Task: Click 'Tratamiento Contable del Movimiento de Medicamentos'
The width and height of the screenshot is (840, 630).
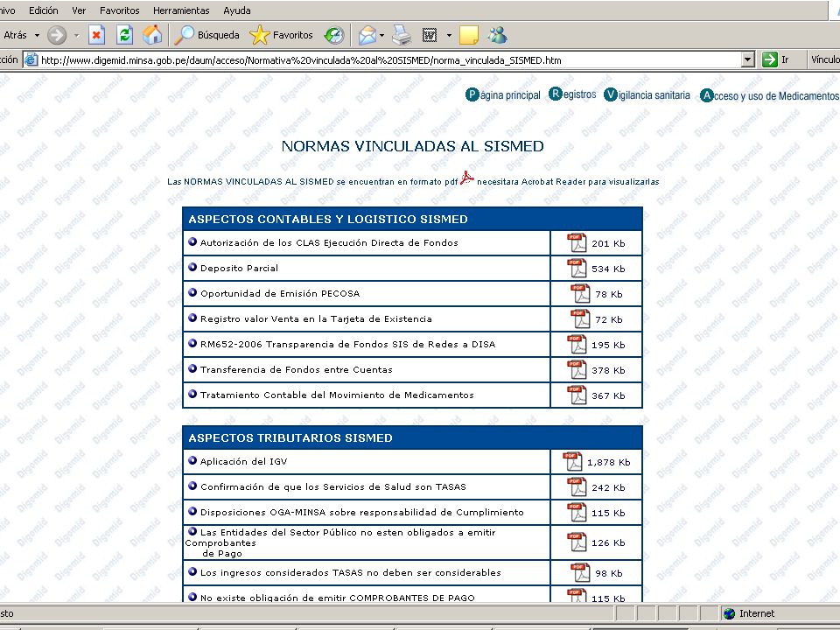Action: 337,395
